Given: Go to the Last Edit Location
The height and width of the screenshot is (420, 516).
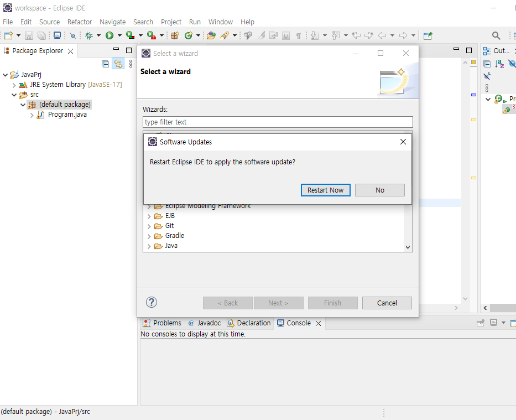Looking at the screenshot, I should [x=356, y=35].
